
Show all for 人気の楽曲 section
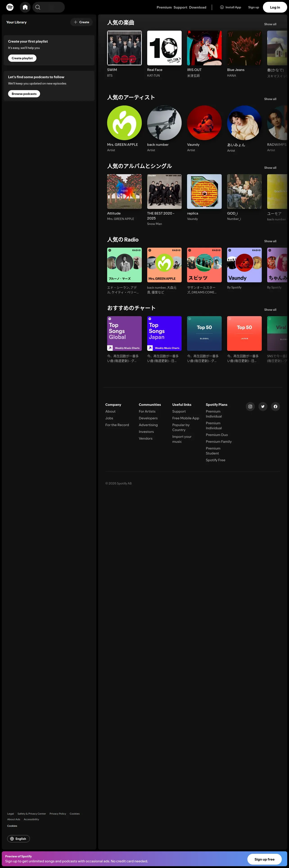click(x=270, y=24)
